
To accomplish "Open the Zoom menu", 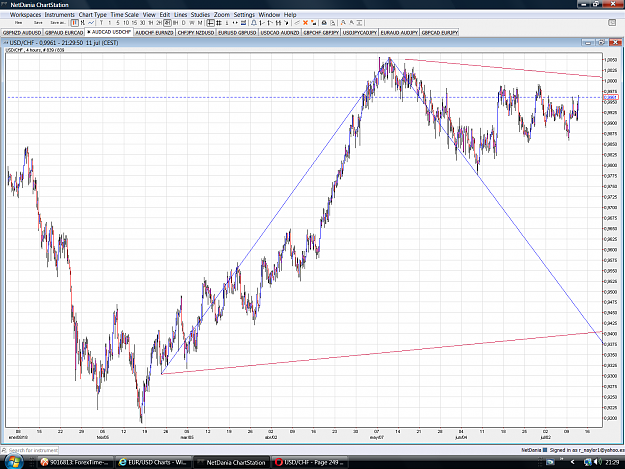I will pyautogui.click(x=222, y=15).
